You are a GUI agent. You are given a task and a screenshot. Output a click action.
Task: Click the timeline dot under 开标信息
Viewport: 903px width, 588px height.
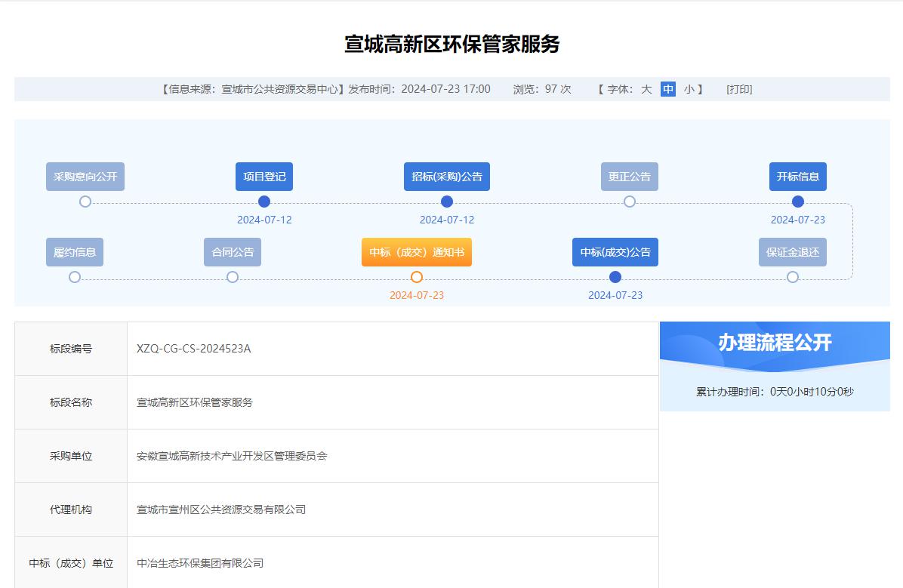[798, 202]
